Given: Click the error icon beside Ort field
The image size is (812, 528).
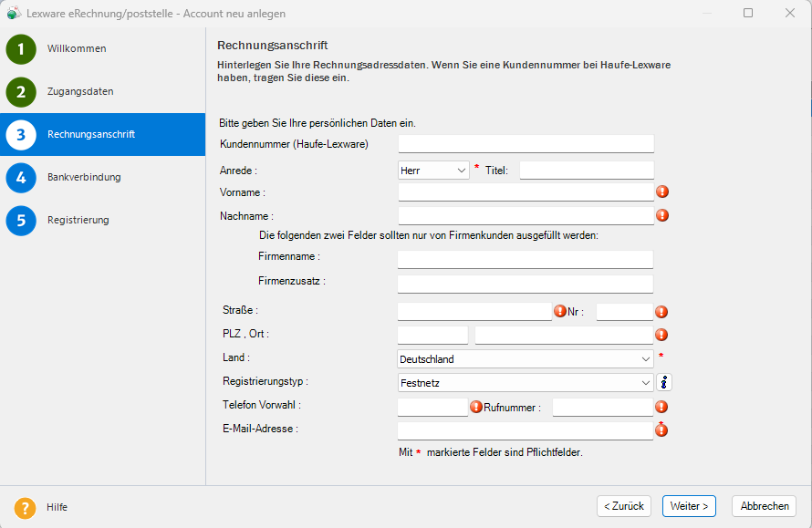Looking at the screenshot, I should [661, 335].
